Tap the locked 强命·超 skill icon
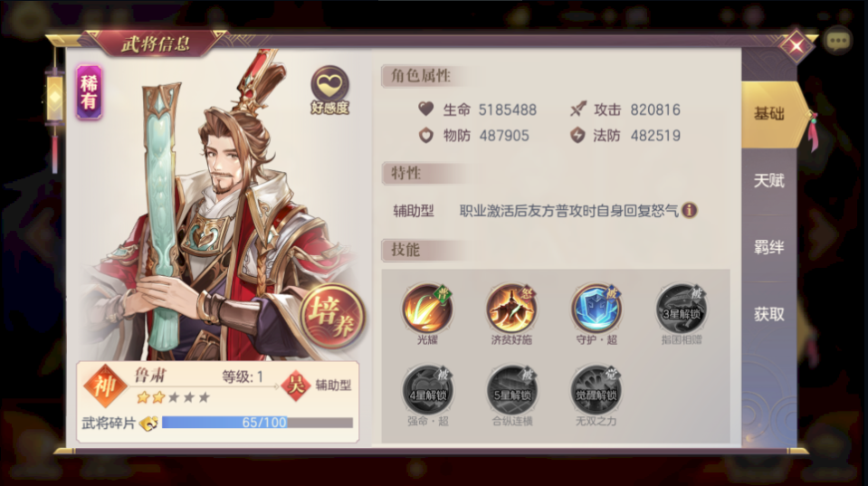The width and height of the screenshot is (868, 486). pos(427,388)
